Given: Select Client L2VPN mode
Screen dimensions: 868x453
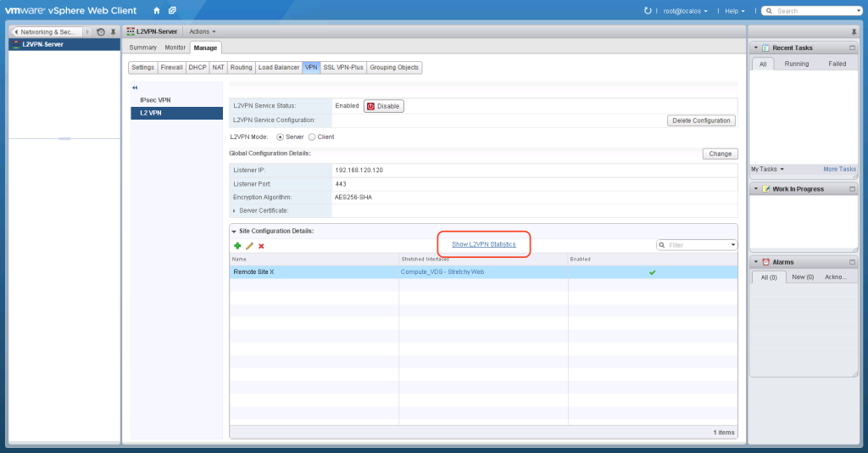Looking at the screenshot, I should click(312, 137).
